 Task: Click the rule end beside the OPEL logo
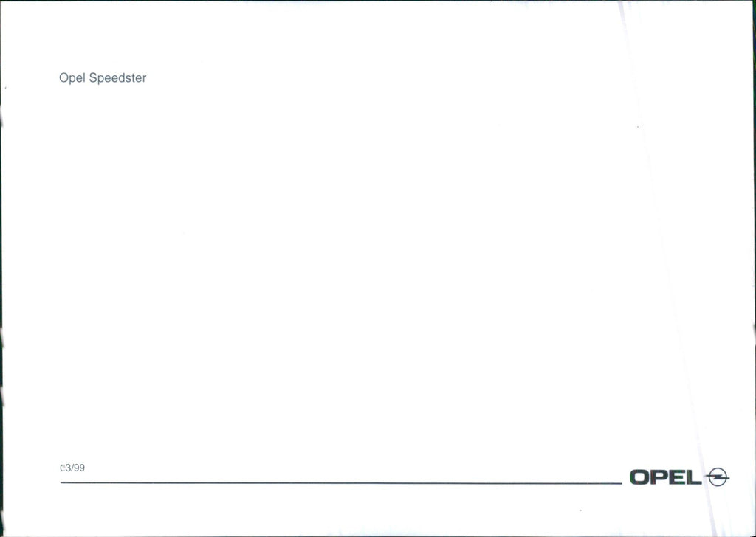(x=619, y=483)
